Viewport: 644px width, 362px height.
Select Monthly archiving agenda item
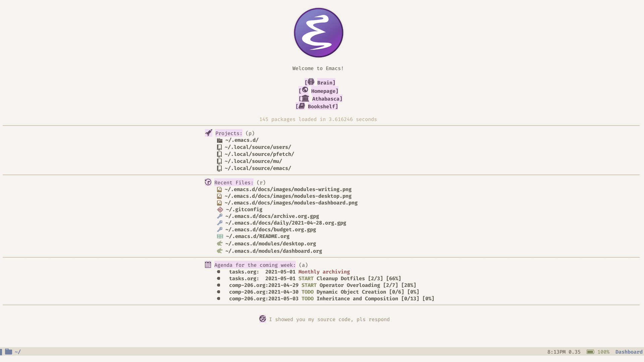click(x=324, y=271)
